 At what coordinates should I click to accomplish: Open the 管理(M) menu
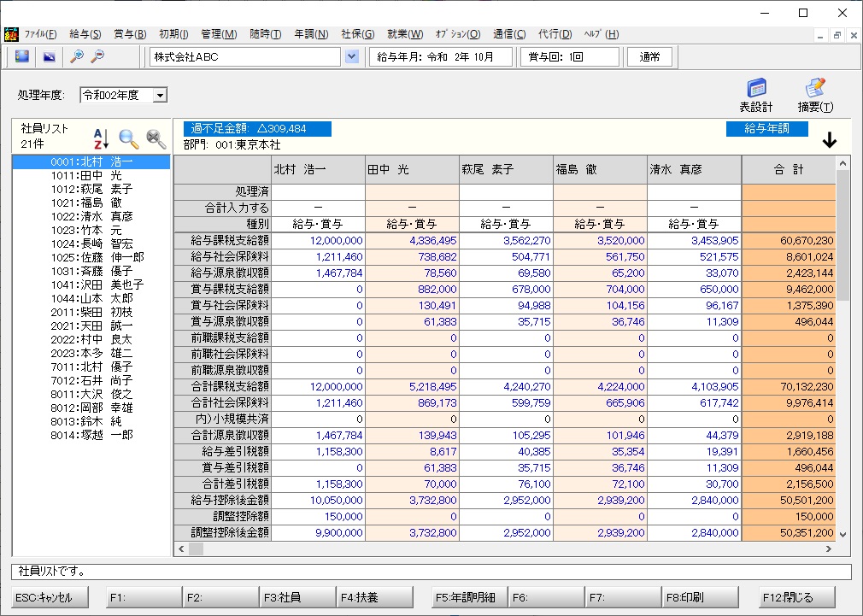pos(219,34)
